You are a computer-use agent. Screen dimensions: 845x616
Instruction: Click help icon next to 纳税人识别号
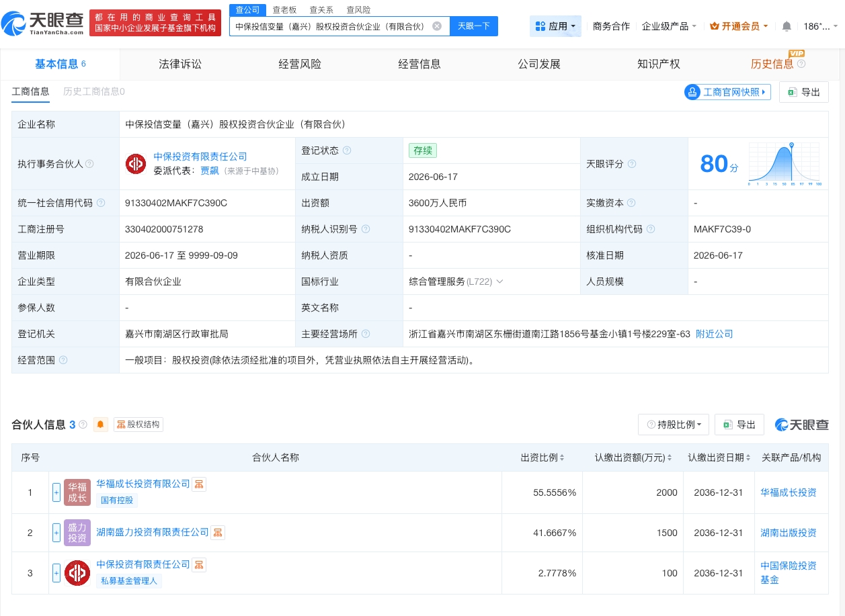[x=366, y=229]
